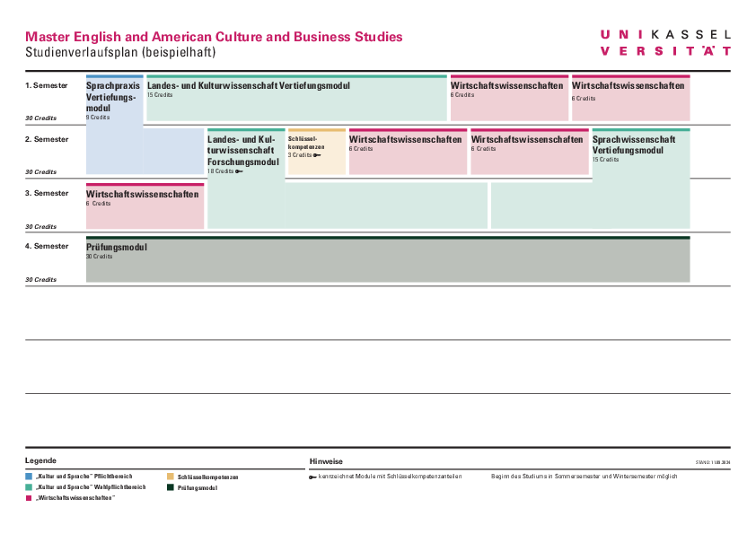756x534 pixels.
Task: Click Wirtschaftswissenschaften module in the 3. Semester row
Action: coord(145,206)
